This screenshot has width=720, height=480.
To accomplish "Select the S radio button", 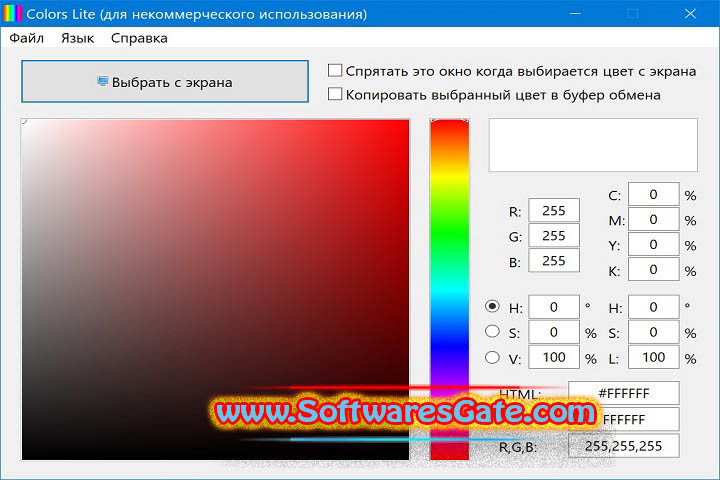I will [x=492, y=331].
